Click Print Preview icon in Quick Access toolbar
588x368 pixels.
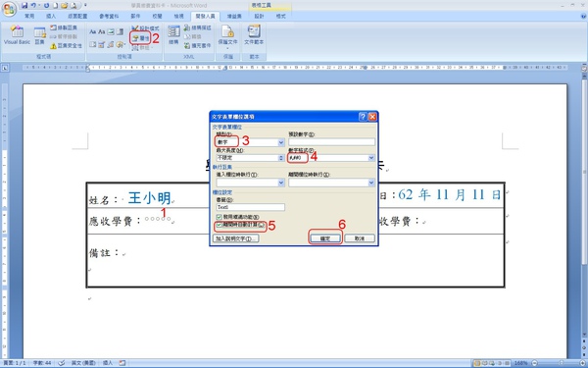click(x=73, y=5)
